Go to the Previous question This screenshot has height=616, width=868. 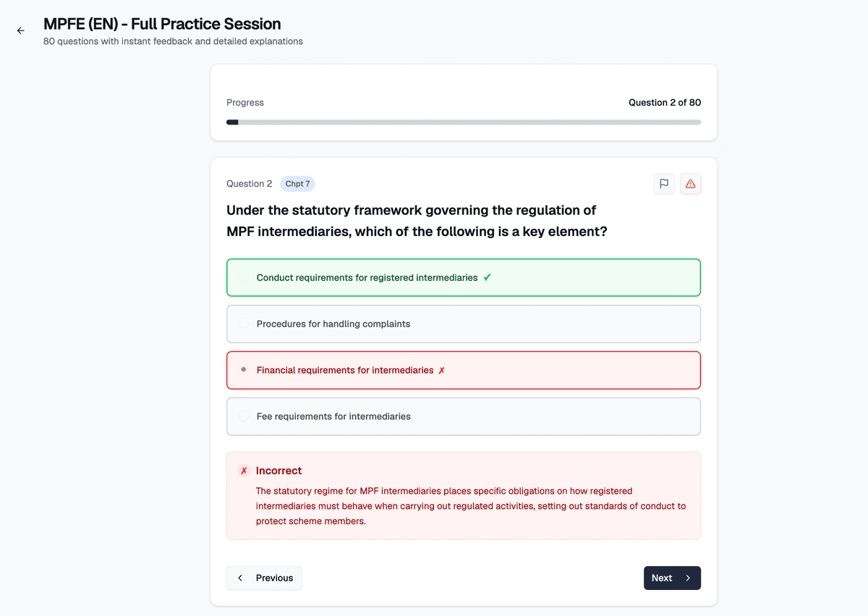[264, 578]
